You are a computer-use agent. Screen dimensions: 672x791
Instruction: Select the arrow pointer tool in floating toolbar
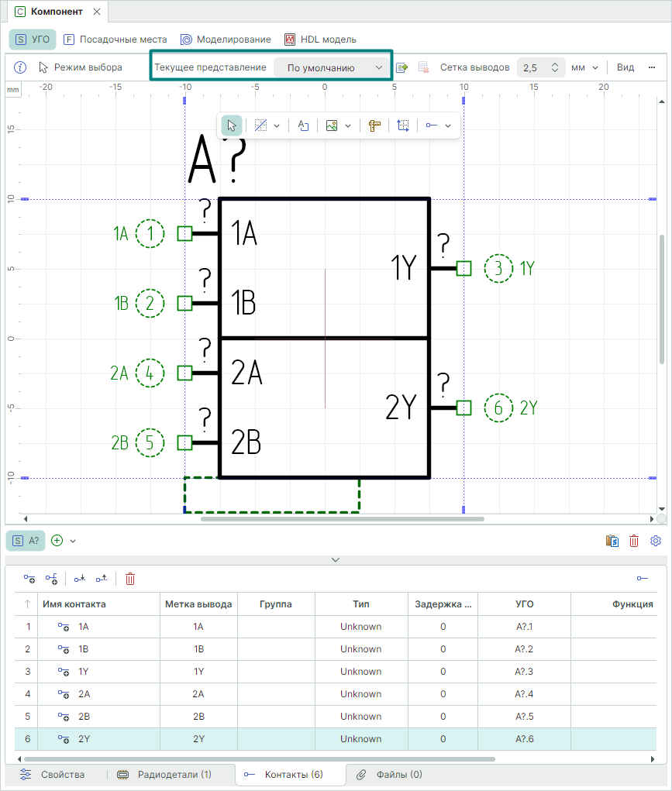231,126
